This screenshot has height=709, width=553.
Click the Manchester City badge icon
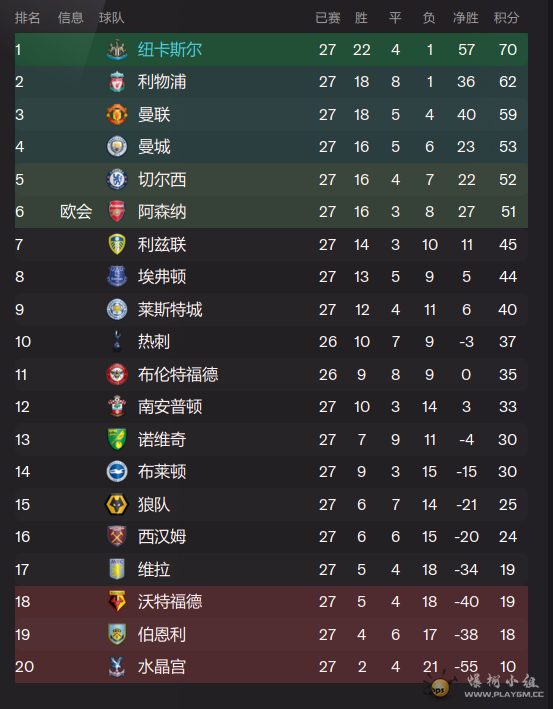(117, 147)
